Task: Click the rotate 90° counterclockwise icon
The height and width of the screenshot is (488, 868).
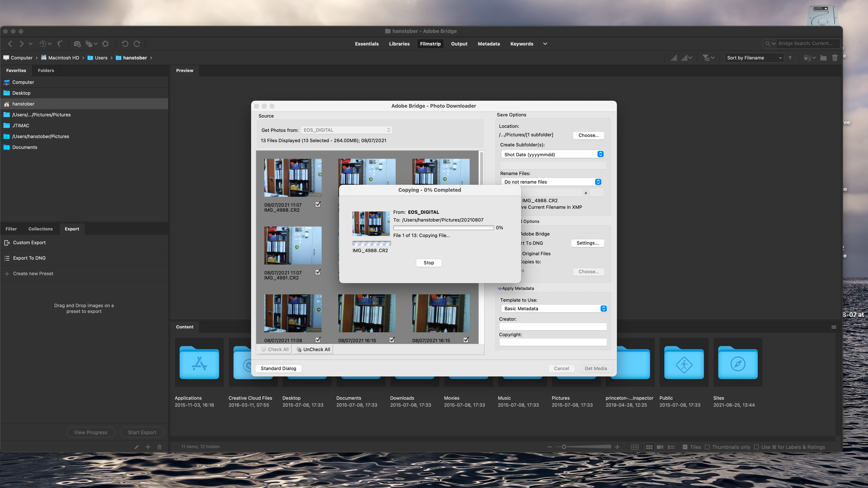Action: tap(125, 44)
